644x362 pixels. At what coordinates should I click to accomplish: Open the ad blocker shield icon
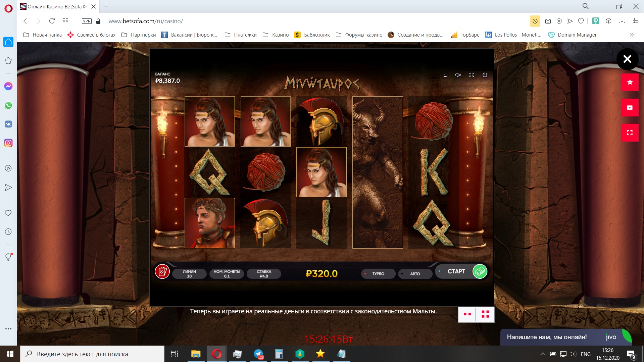559,21
